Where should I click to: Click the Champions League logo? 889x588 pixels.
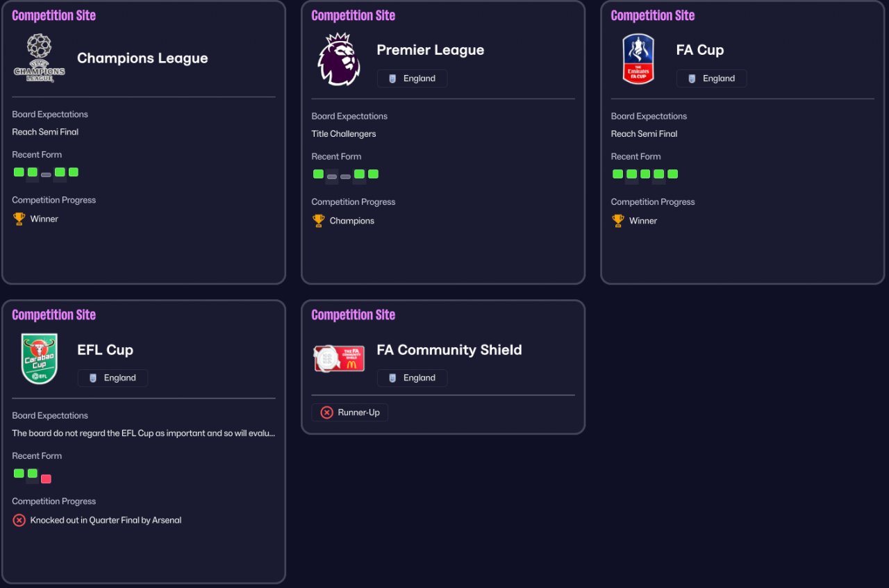pos(40,58)
